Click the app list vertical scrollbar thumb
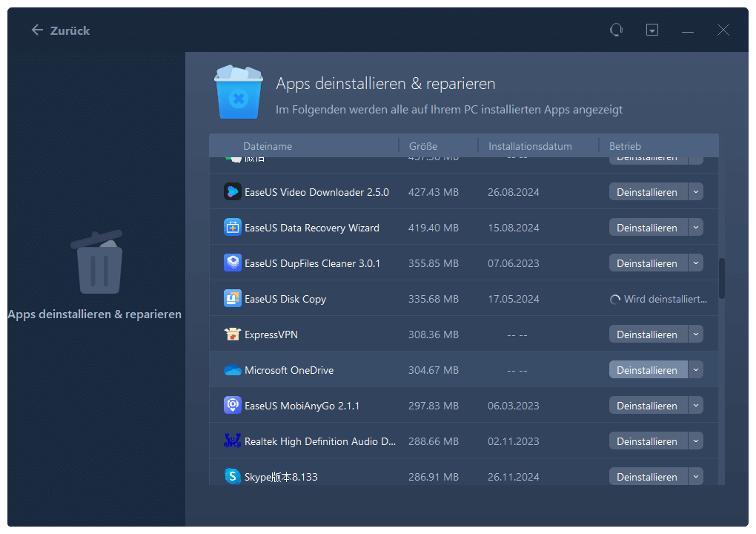The image size is (756, 534). (x=722, y=279)
